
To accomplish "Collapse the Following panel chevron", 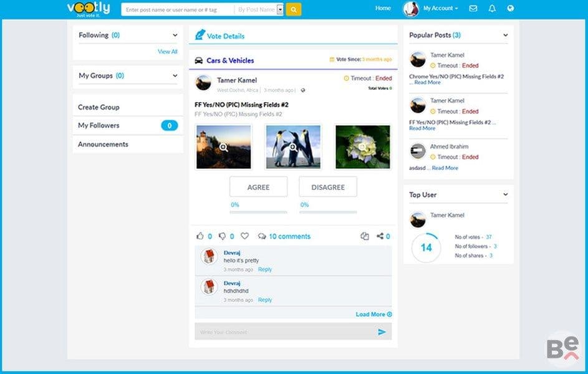I will [x=175, y=36].
